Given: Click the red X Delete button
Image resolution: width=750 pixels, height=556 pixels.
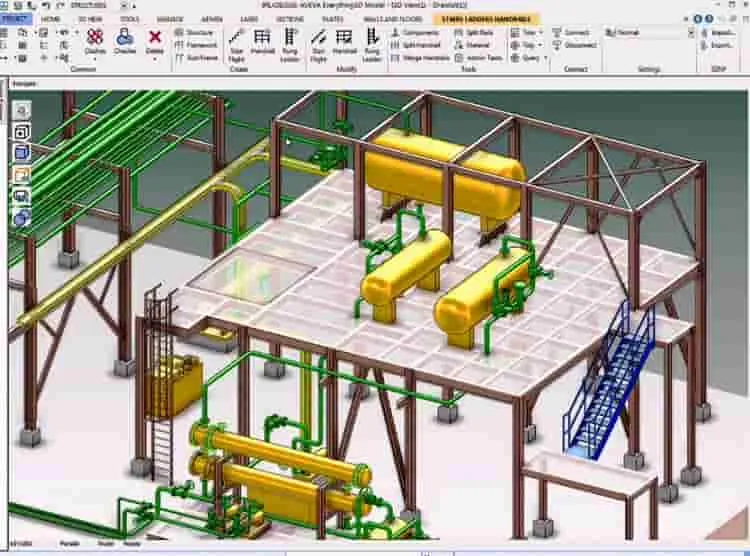Looking at the screenshot, I should [155, 40].
